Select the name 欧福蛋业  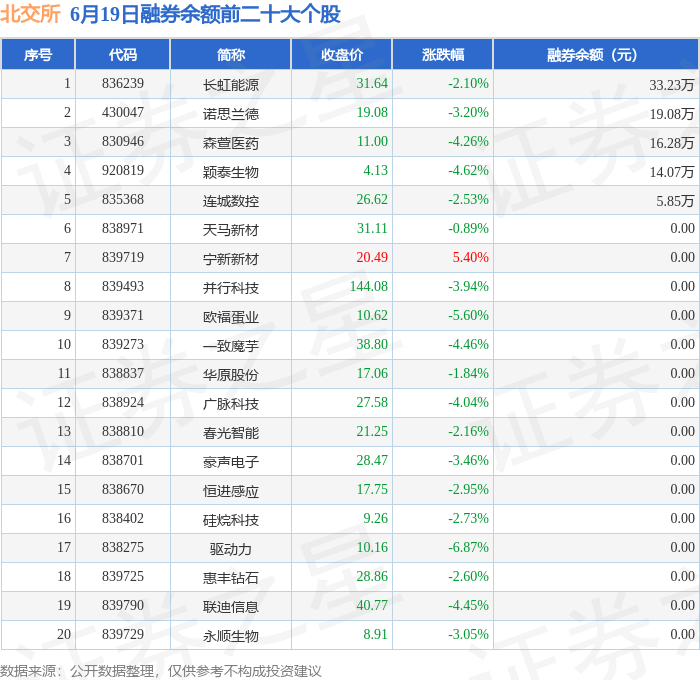click(231, 317)
